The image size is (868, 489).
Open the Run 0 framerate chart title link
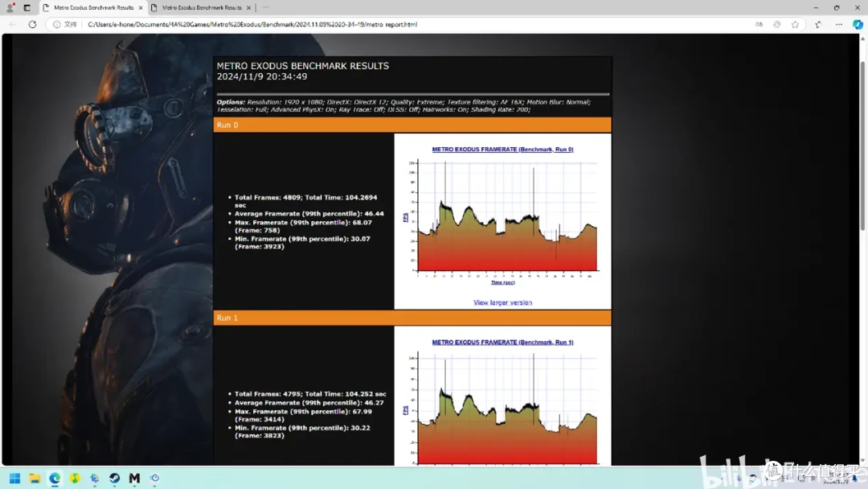tap(502, 150)
